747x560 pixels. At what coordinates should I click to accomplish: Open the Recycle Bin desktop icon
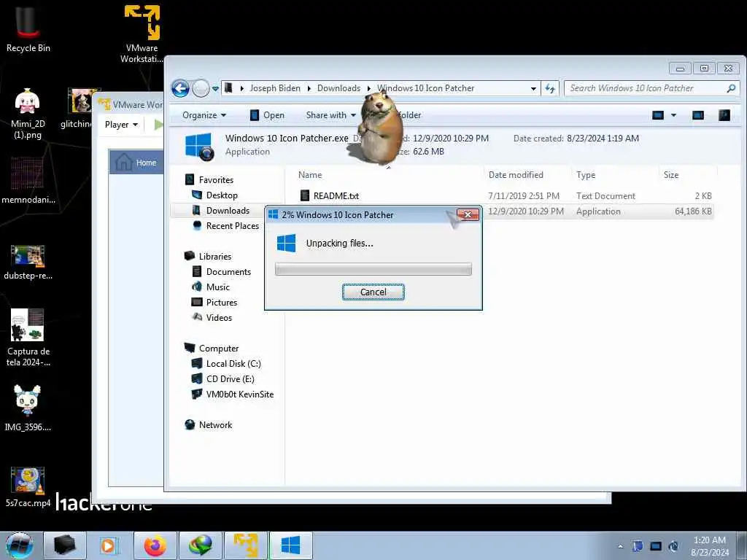(28, 28)
